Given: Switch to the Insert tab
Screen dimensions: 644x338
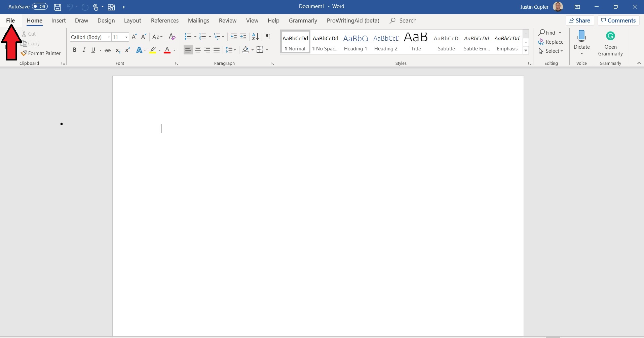Looking at the screenshot, I should pyautogui.click(x=59, y=20).
